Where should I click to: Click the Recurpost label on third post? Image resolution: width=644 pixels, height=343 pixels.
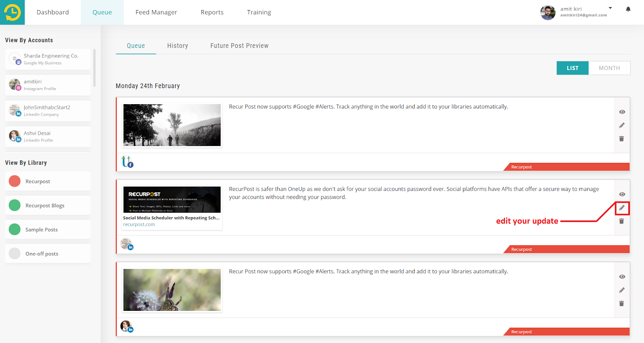coord(522,332)
